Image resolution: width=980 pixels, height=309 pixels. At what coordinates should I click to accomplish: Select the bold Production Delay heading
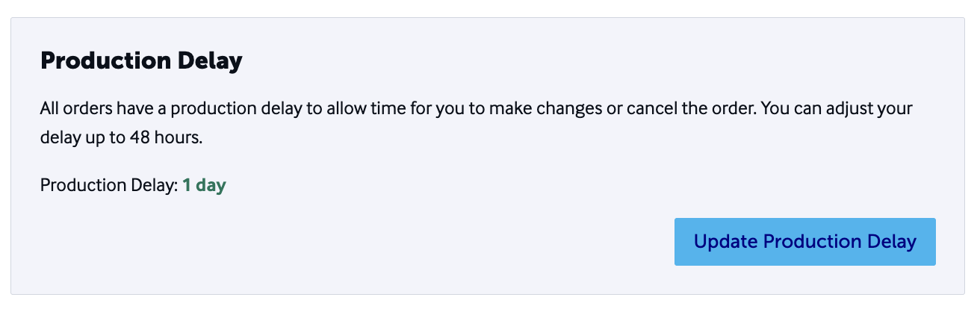141,61
